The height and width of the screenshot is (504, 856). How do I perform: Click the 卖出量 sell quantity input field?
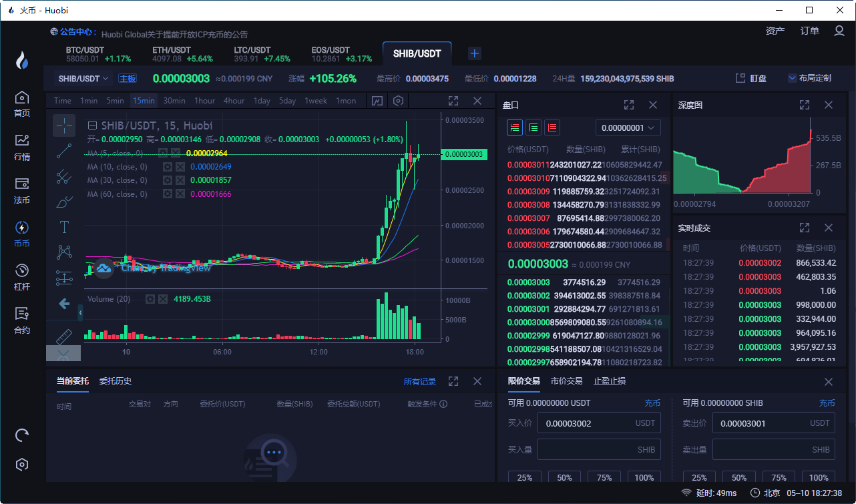774,450
